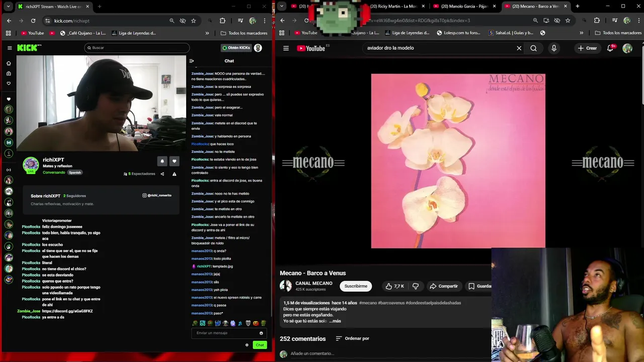Close the Manolo Garcia tab
Screen dimensions: 644x362
tap(495, 7)
